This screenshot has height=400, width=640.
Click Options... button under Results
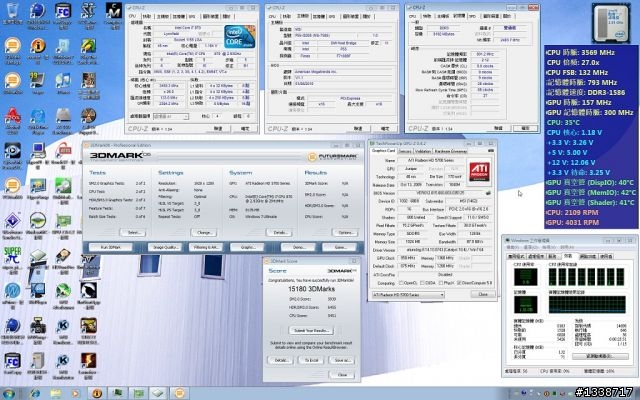[x=345, y=233]
